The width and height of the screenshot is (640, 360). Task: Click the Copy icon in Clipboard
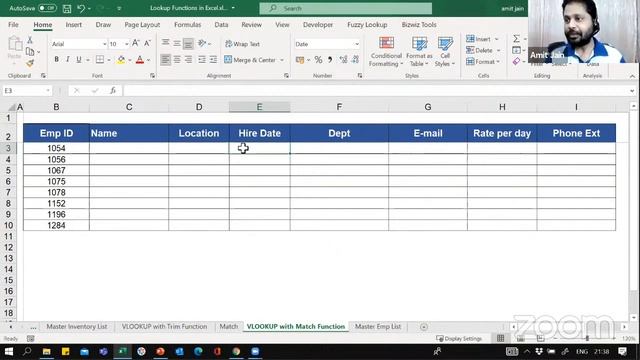30,51
